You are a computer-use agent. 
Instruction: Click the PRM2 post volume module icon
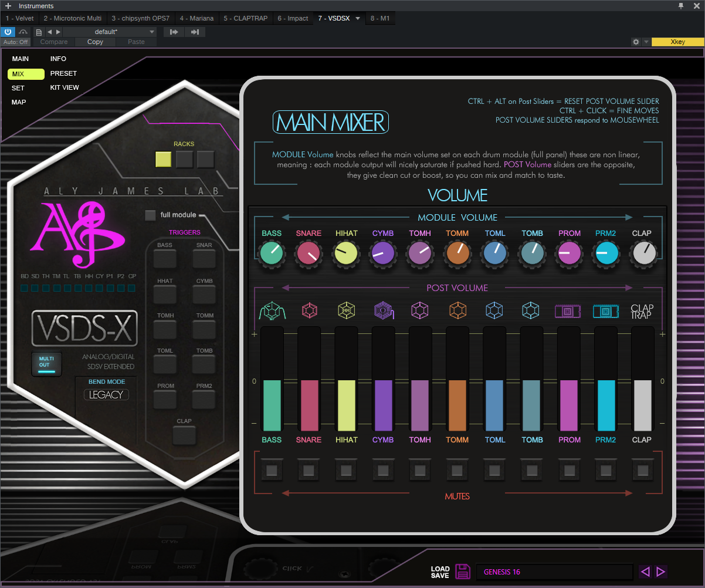point(605,311)
